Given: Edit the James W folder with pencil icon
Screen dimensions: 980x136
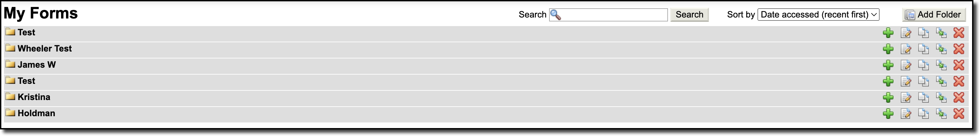Looking at the screenshot, I should 906,65.
